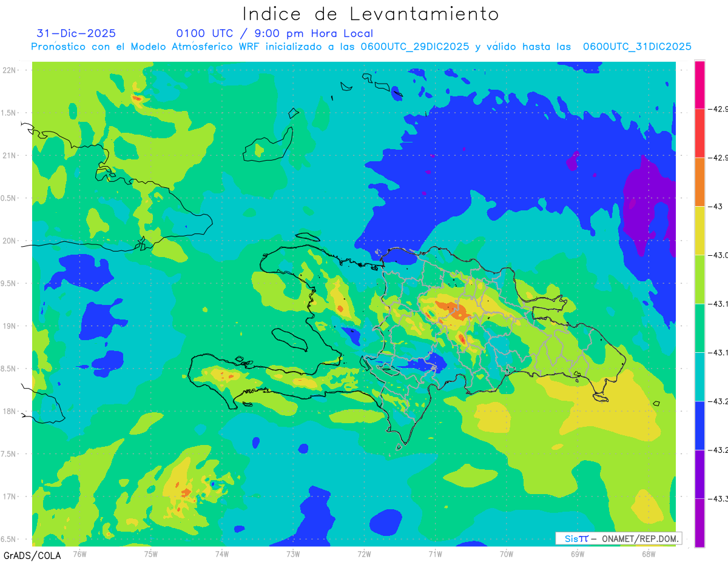Pick the lime-green swatch on the color scale
Screen dimensions: 728x562
click(x=699, y=279)
